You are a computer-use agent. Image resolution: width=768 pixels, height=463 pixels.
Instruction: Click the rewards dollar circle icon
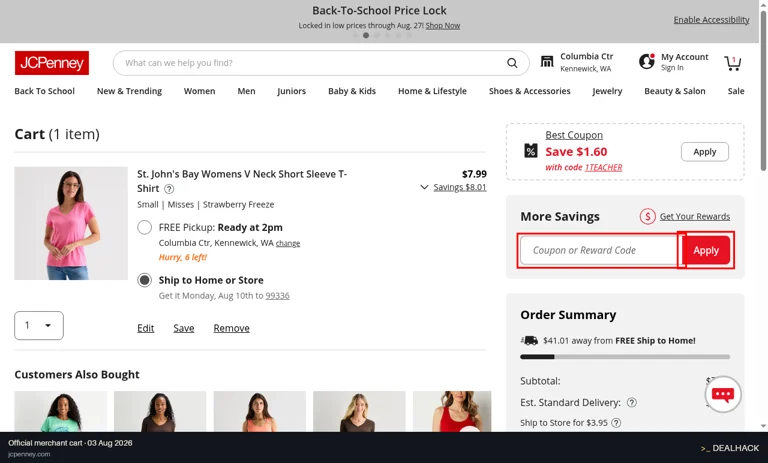[x=648, y=216]
